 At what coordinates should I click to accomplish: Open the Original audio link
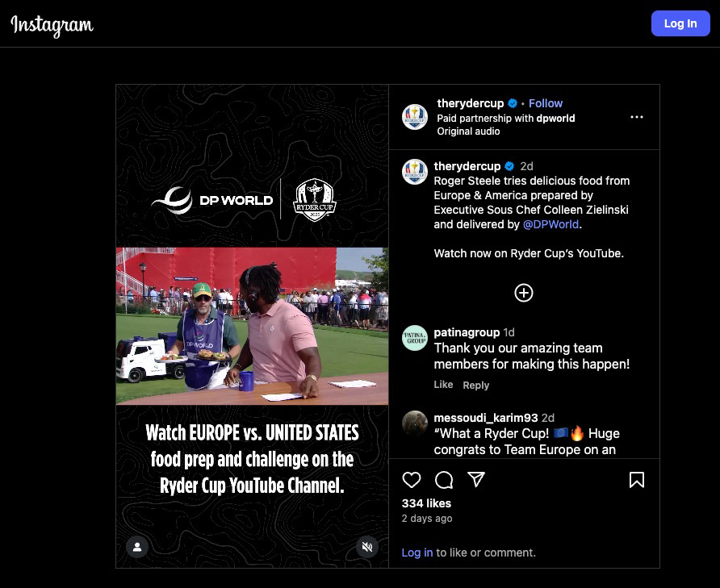point(468,131)
